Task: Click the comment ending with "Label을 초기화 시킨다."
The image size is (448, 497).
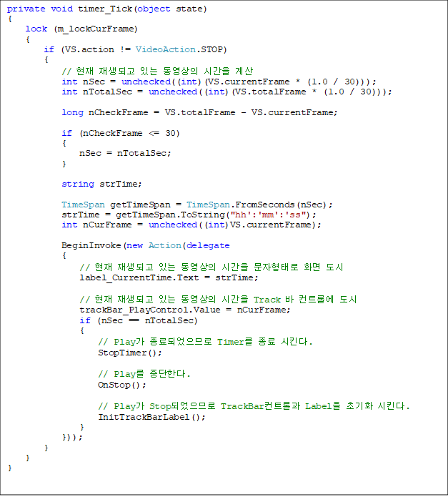Action: [254, 406]
